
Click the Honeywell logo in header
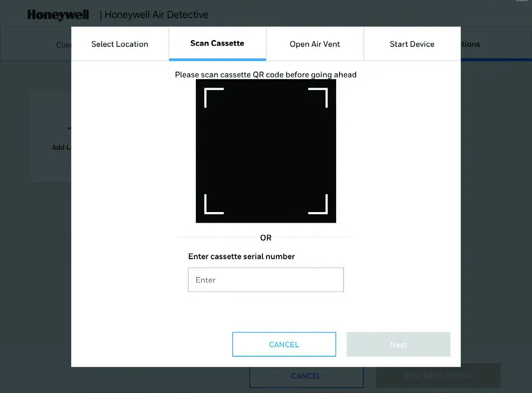[x=58, y=14]
